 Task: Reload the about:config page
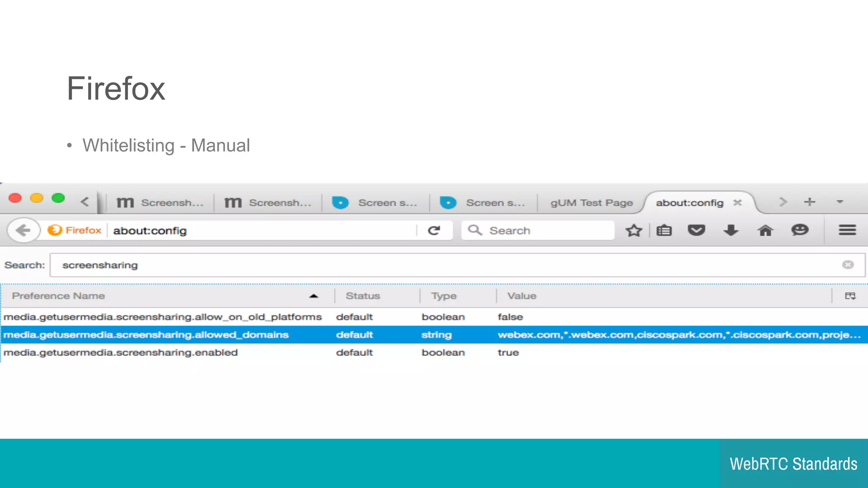click(x=434, y=230)
